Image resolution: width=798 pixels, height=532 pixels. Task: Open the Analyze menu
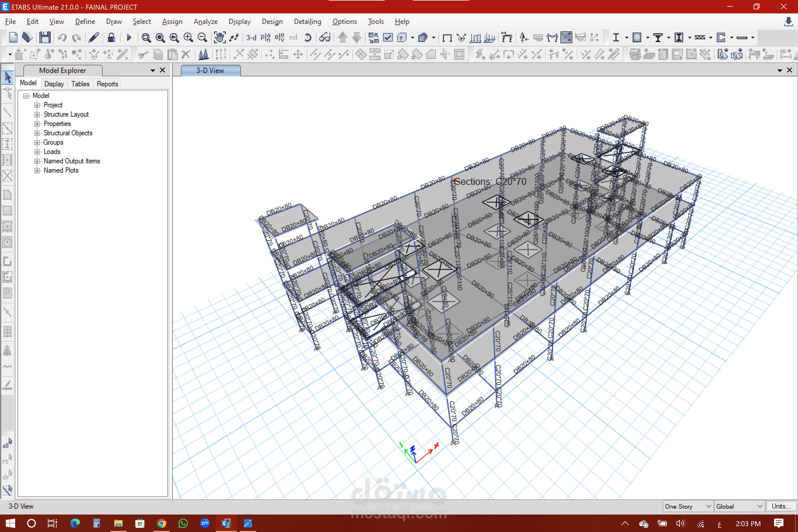click(206, 21)
